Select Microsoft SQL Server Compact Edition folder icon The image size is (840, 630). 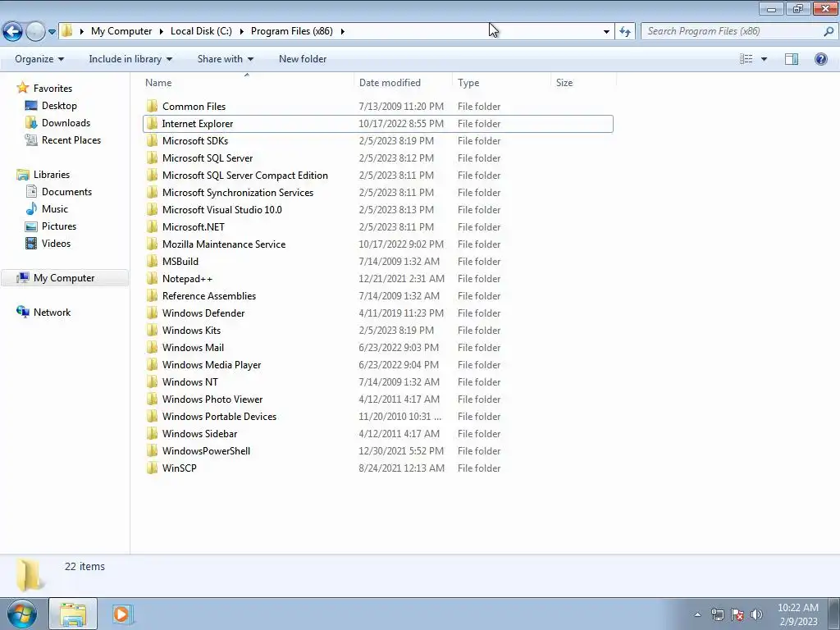tap(152, 175)
